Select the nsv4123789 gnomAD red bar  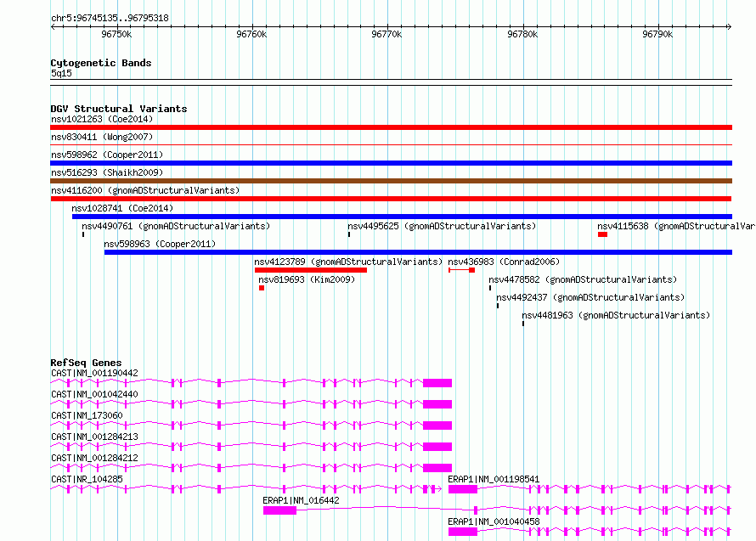click(x=311, y=270)
